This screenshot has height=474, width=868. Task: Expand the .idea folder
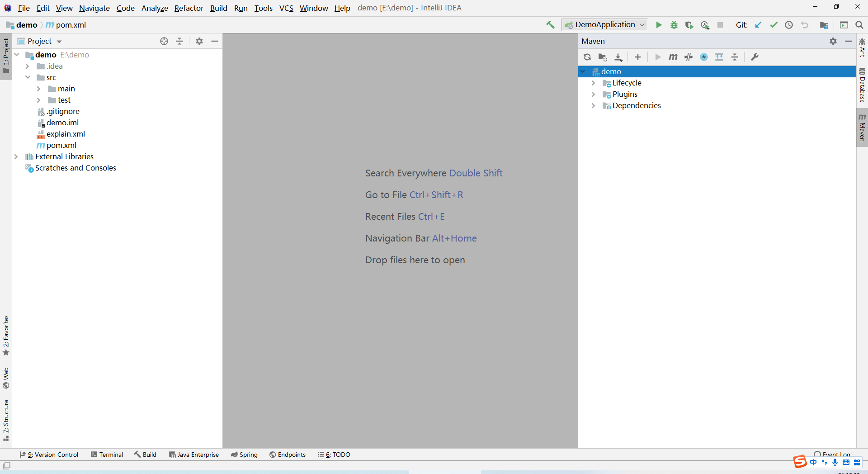pyautogui.click(x=28, y=66)
